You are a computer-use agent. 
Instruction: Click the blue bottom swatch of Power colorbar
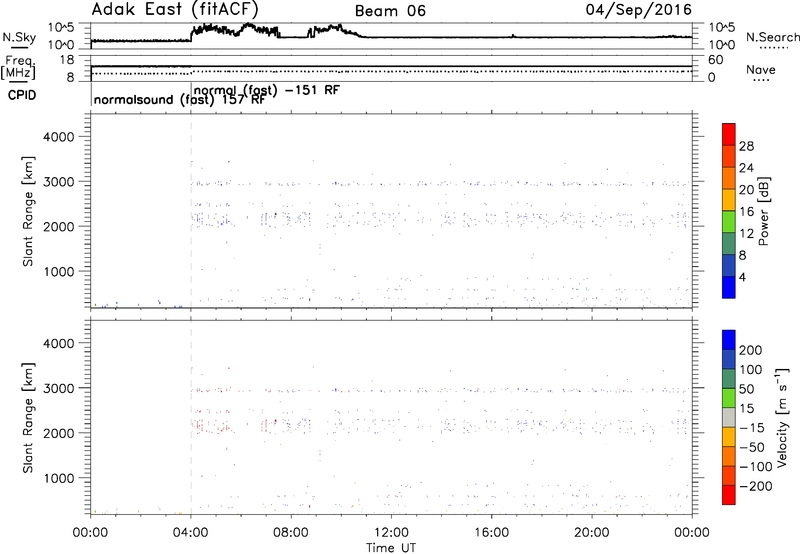pos(729,287)
